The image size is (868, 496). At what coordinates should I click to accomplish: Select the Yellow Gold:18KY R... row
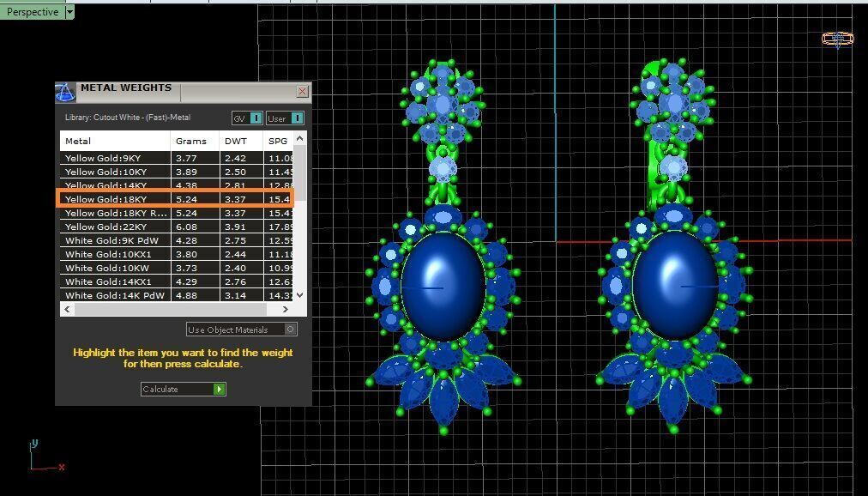(177, 213)
